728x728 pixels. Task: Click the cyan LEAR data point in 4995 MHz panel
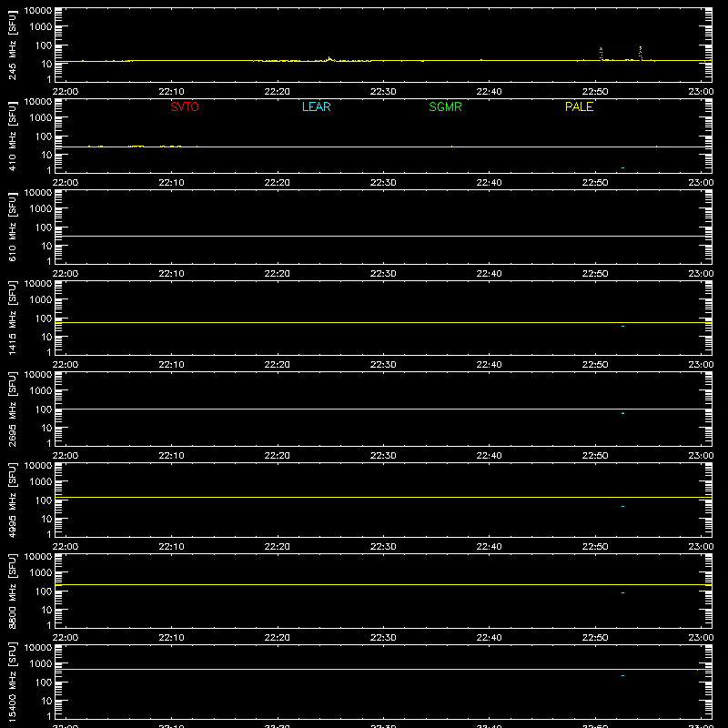coord(622,506)
